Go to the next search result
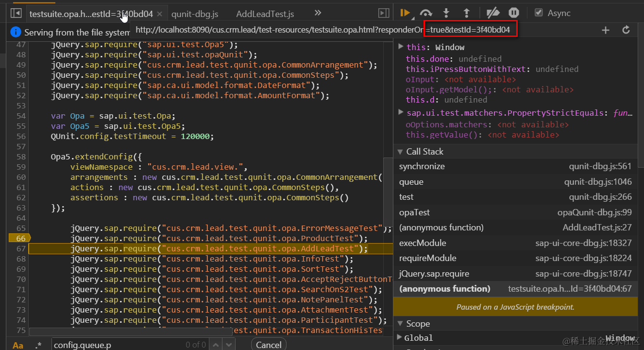The image size is (644, 350). pyautogui.click(x=228, y=345)
